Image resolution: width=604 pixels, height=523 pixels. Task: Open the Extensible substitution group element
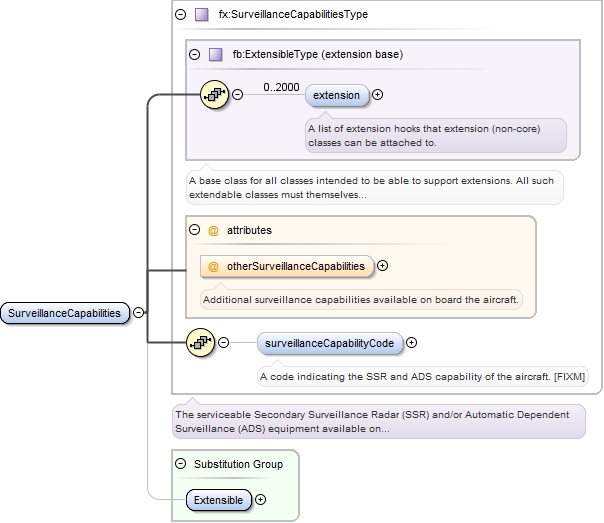tap(219, 498)
